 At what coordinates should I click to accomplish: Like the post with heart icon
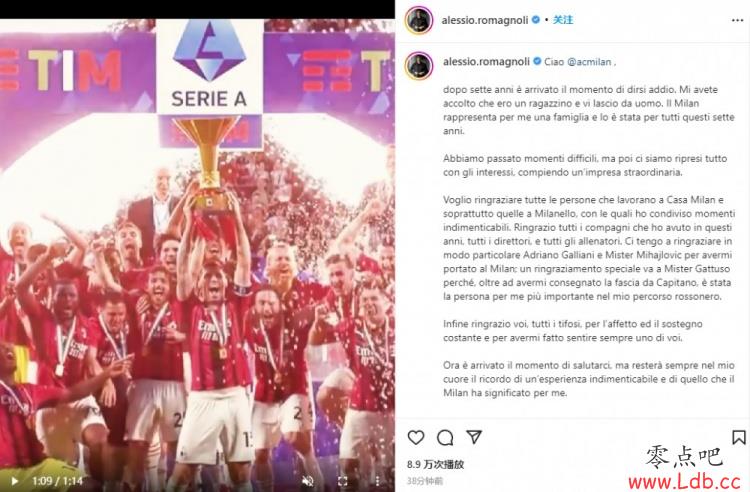click(416, 437)
